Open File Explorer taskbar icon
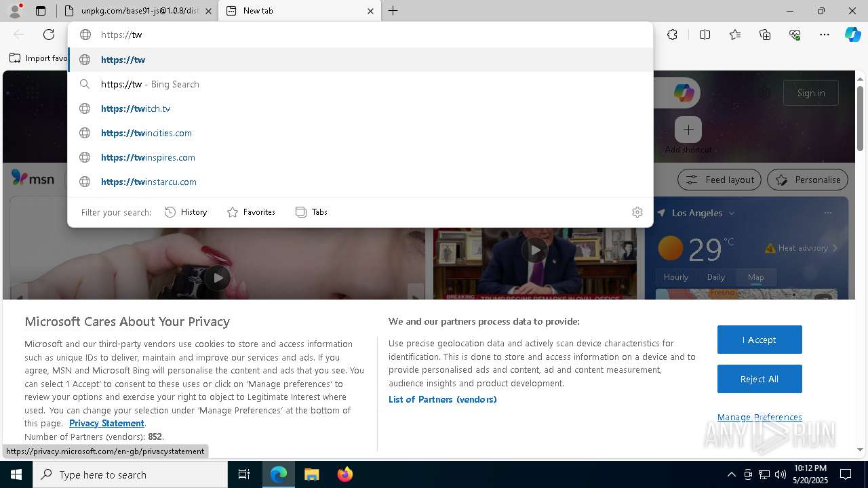Viewport: 868px width, 488px height. coord(311,474)
